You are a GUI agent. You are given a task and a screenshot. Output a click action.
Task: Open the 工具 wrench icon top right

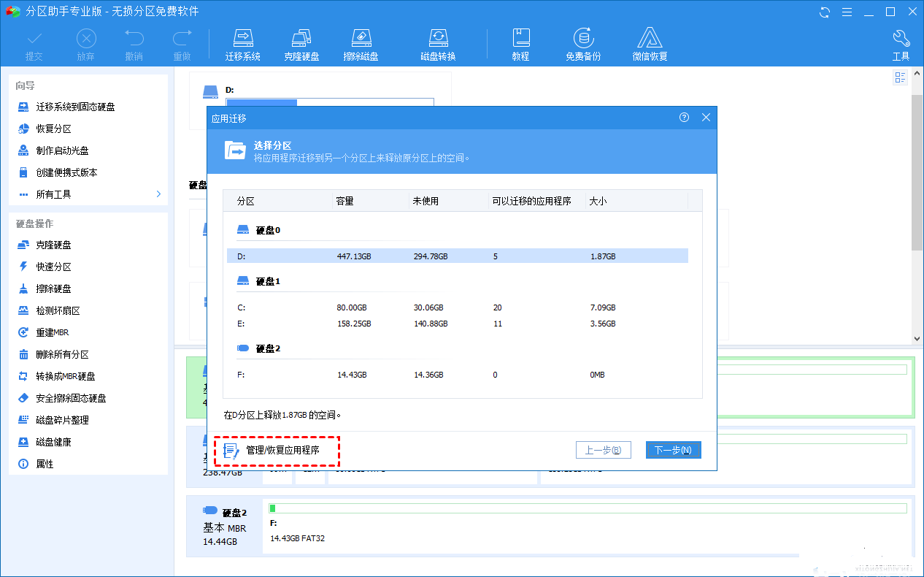(x=901, y=42)
